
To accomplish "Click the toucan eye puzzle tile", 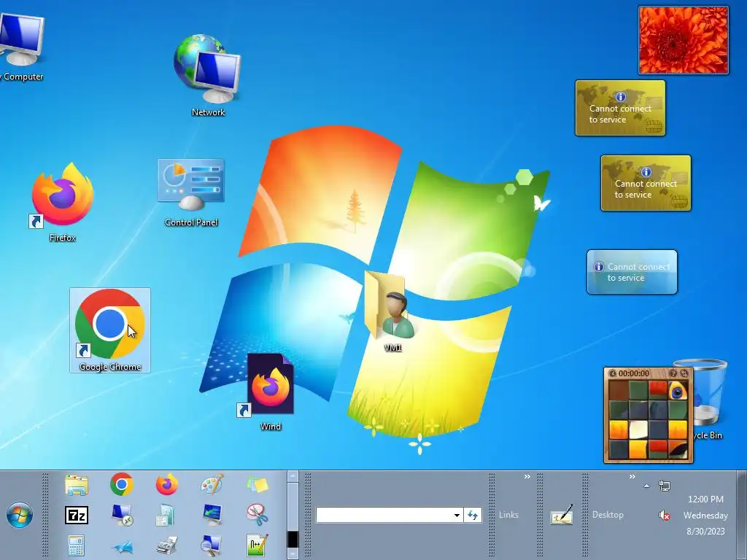I will pos(678,391).
